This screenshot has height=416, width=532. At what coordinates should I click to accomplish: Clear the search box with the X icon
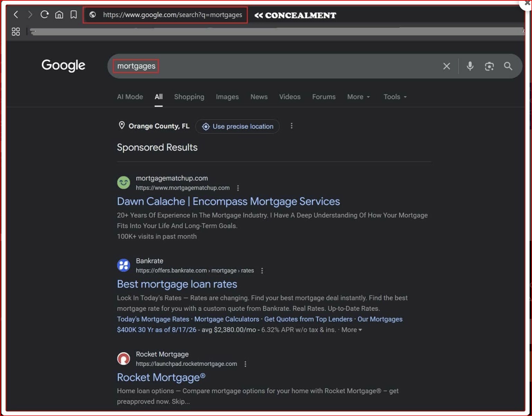(447, 66)
